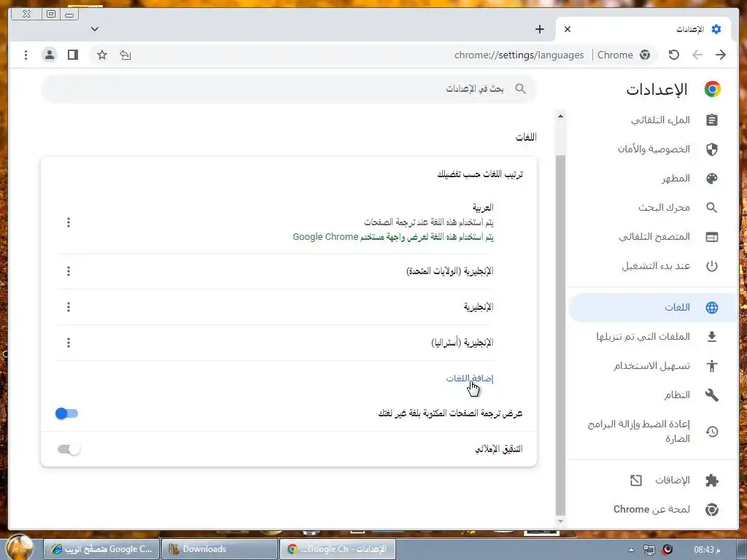The height and width of the screenshot is (560, 747).
Task: Select the Languages globe icon
Action: (x=712, y=308)
